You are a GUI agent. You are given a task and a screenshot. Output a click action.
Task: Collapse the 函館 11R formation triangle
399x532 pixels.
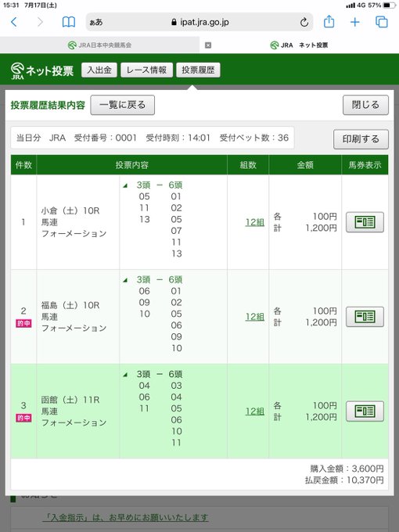[125, 375]
